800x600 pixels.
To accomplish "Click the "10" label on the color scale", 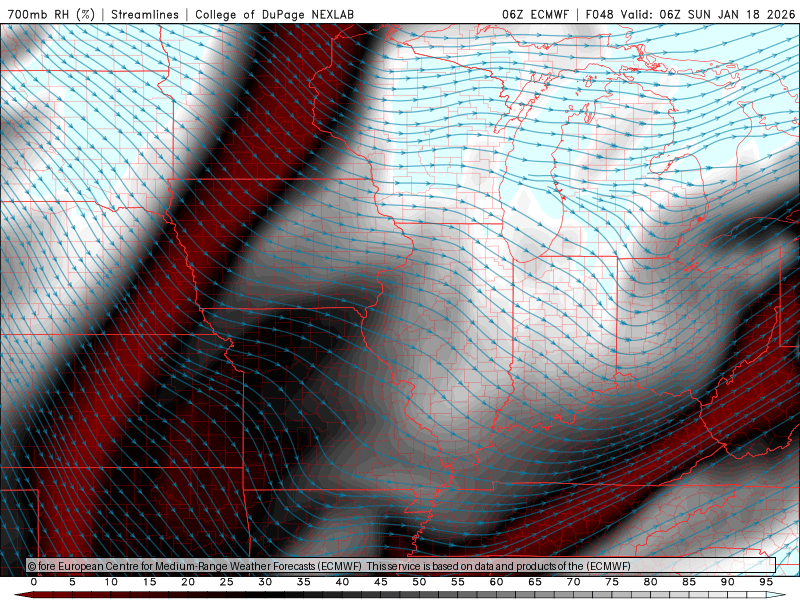I will (x=111, y=582).
